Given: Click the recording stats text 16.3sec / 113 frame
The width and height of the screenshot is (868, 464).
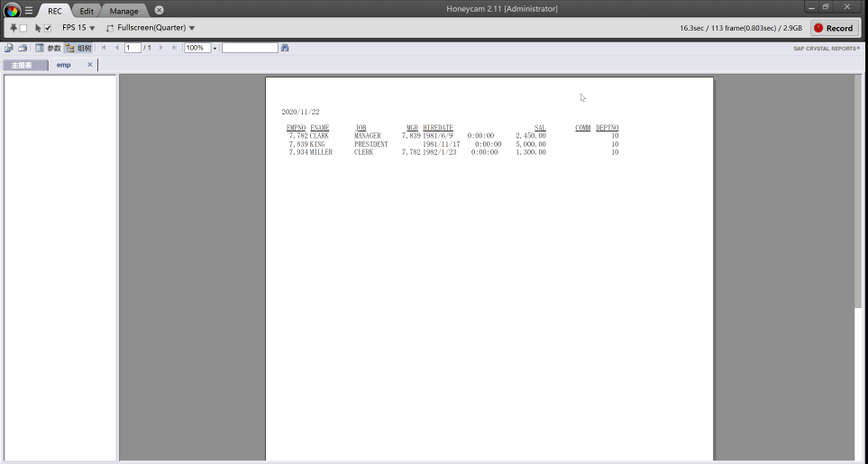Looking at the screenshot, I should click(741, 28).
